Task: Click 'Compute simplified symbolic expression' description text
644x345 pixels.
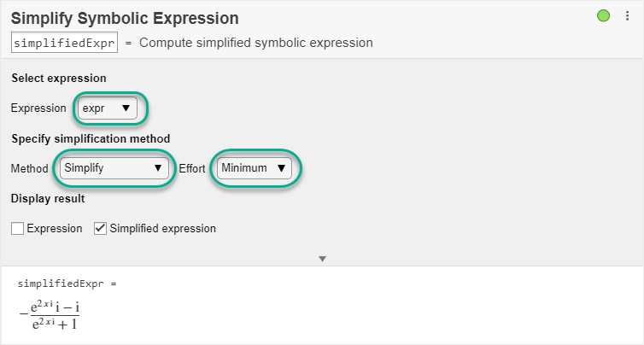Action: (255, 43)
